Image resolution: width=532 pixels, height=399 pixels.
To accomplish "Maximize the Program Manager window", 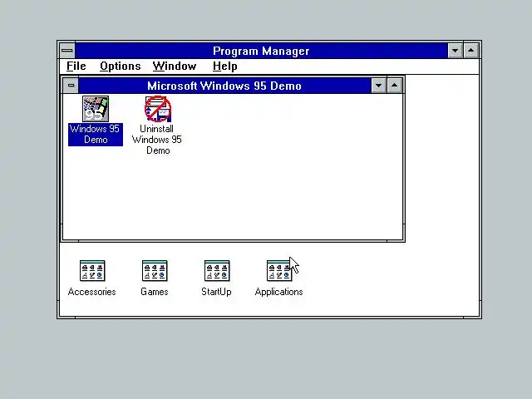I will click(x=471, y=51).
